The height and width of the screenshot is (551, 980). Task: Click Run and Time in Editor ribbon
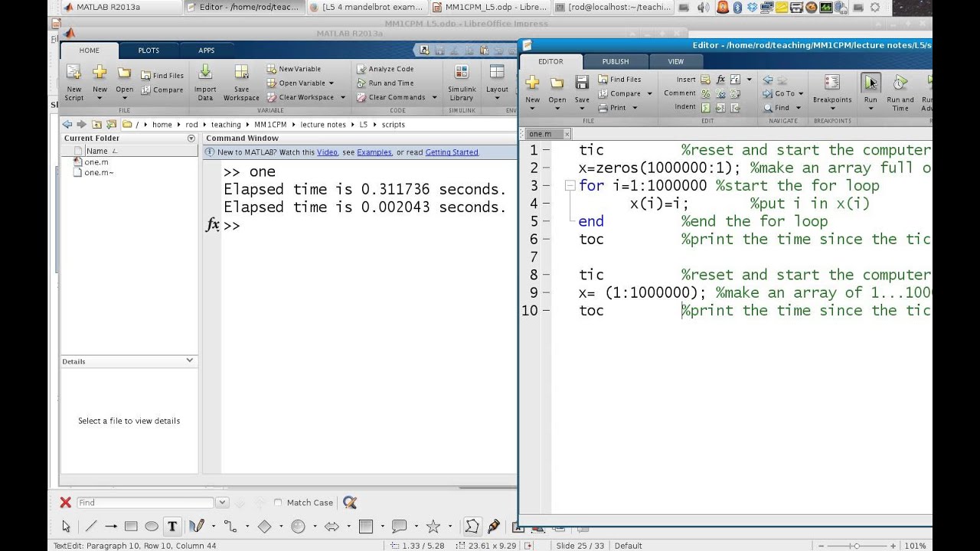pyautogui.click(x=900, y=93)
